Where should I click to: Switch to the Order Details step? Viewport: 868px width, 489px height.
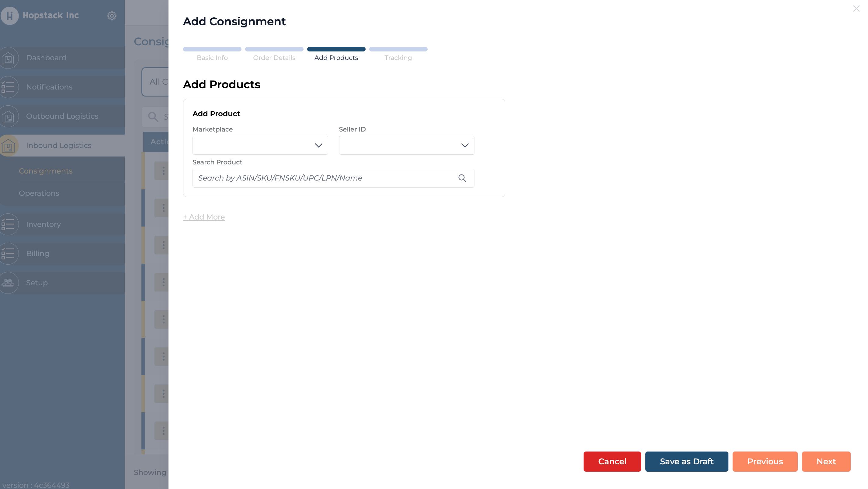[x=274, y=54]
